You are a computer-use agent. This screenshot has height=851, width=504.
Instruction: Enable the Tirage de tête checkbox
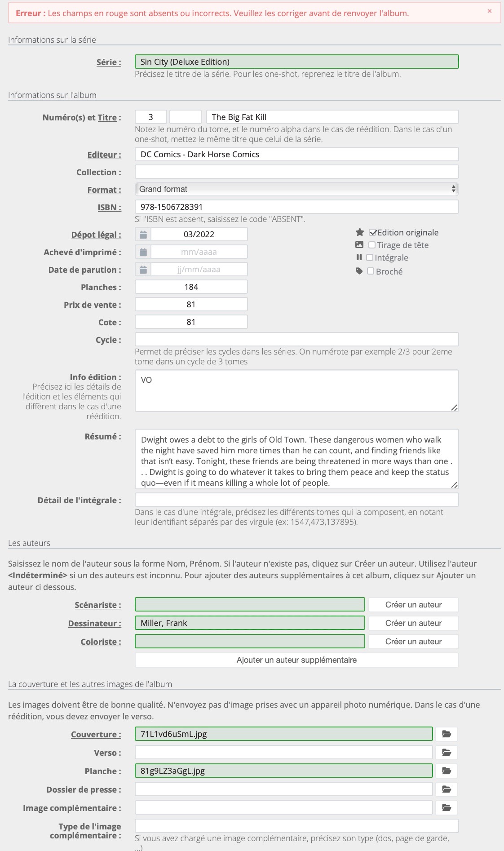pos(372,245)
